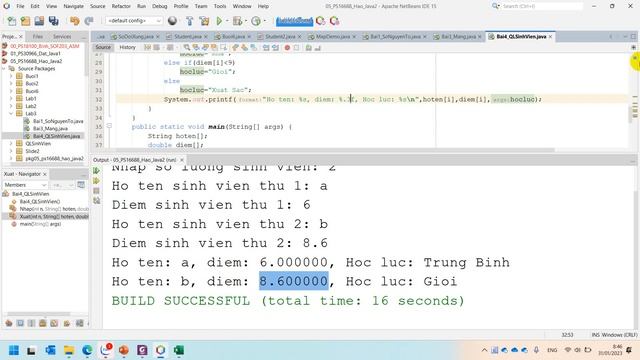Open the Debug Project dropdown arrow

pyautogui.click(x=246, y=21)
